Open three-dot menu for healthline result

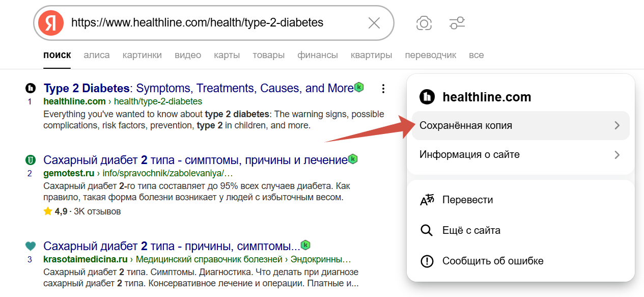tap(383, 89)
